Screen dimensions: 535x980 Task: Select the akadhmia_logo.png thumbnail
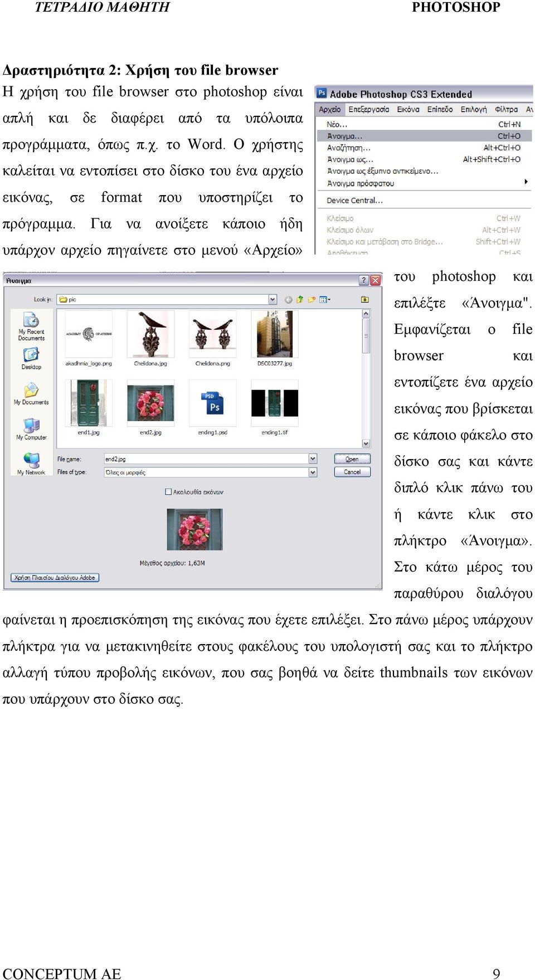[x=89, y=334]
